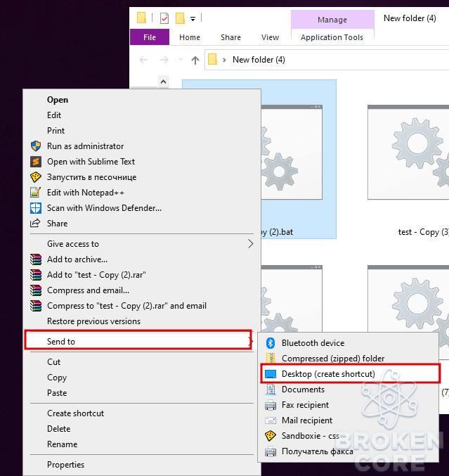The image size is (449, 476).
Task: Click the Windows Defender shield icon
Action: click(36, 208)
